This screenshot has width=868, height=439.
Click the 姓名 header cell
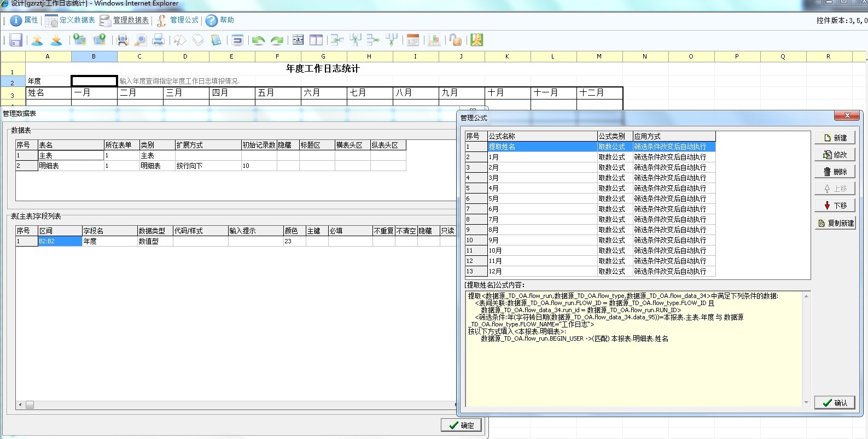[x=48, y=93]
